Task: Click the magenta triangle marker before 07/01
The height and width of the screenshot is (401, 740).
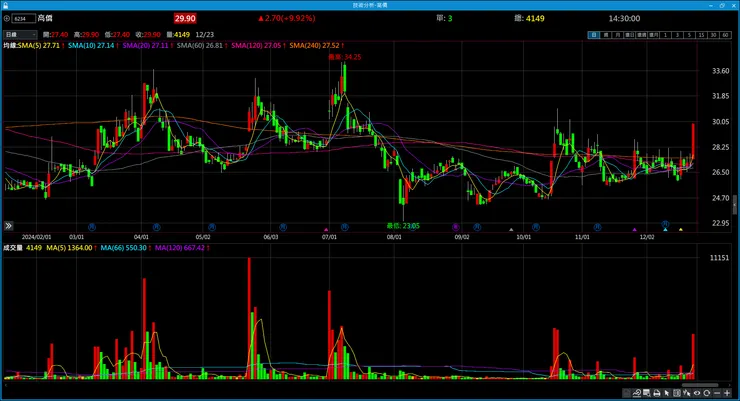Action: [x=326, y=229]
